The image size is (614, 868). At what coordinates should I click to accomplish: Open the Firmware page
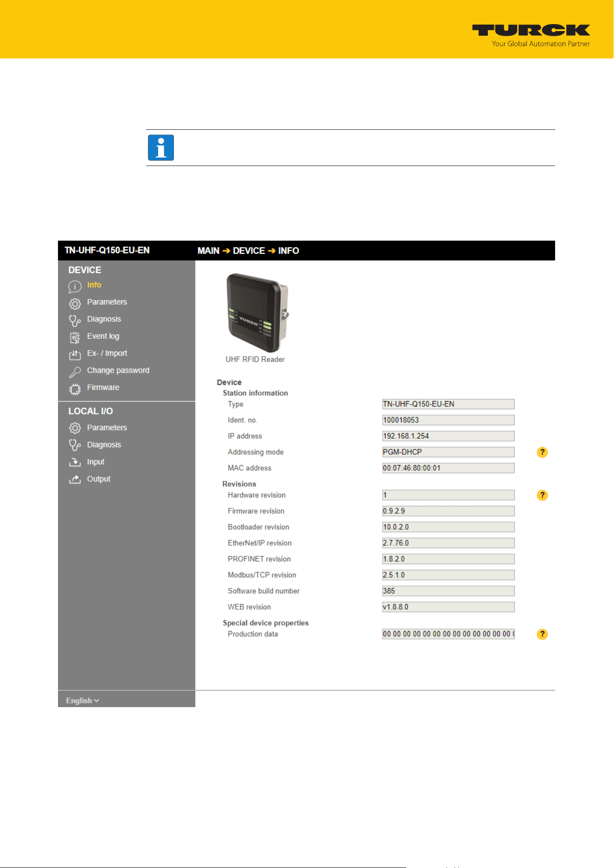coord(103,388)
